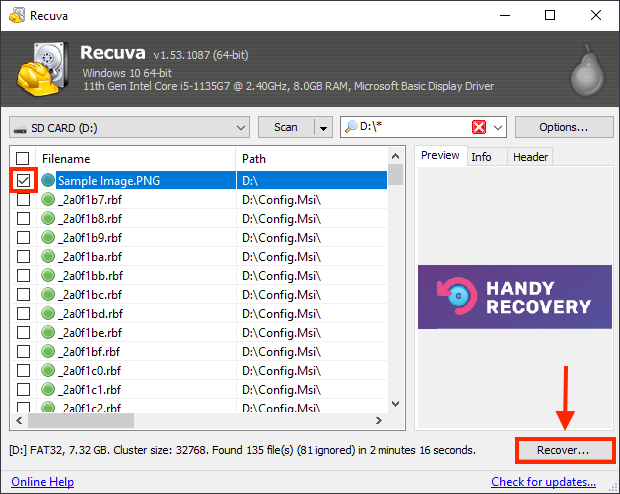Click the magnifier icon in filter box
This screenshot has height=494, width=620.
pyautogui.click(x=351, y=127)
